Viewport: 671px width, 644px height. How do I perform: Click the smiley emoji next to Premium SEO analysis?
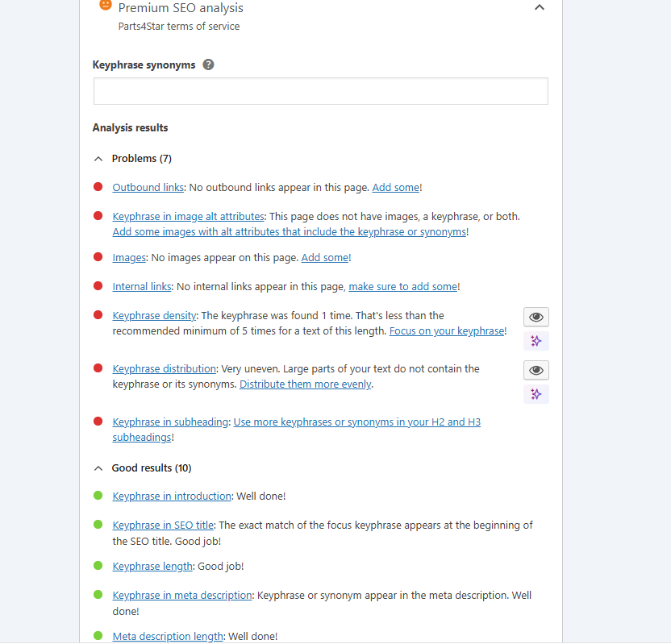105,5
